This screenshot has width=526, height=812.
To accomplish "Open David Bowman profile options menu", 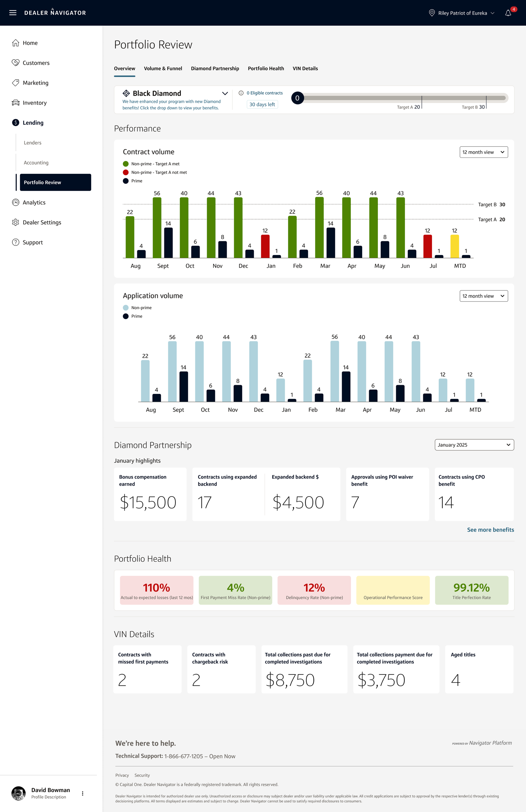I will pos(83,793).
